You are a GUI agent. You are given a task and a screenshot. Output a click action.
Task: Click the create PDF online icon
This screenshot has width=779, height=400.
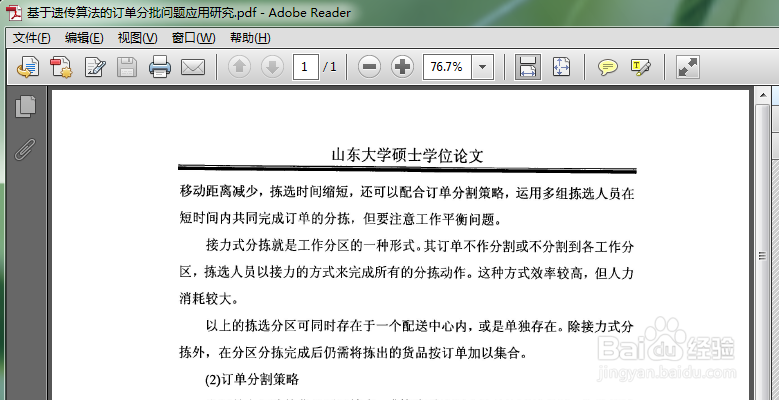tap(61, 67)
